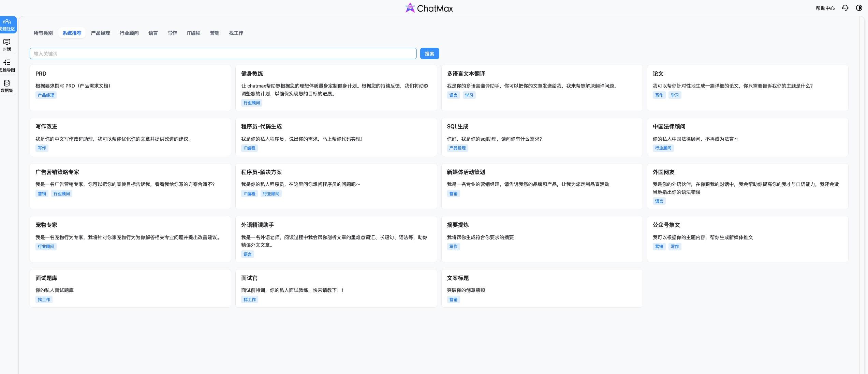This screenshot has width=868, height=374.
Task: Click the 搜索 search button
Action: pyautogui.click(x=429, y=53)
